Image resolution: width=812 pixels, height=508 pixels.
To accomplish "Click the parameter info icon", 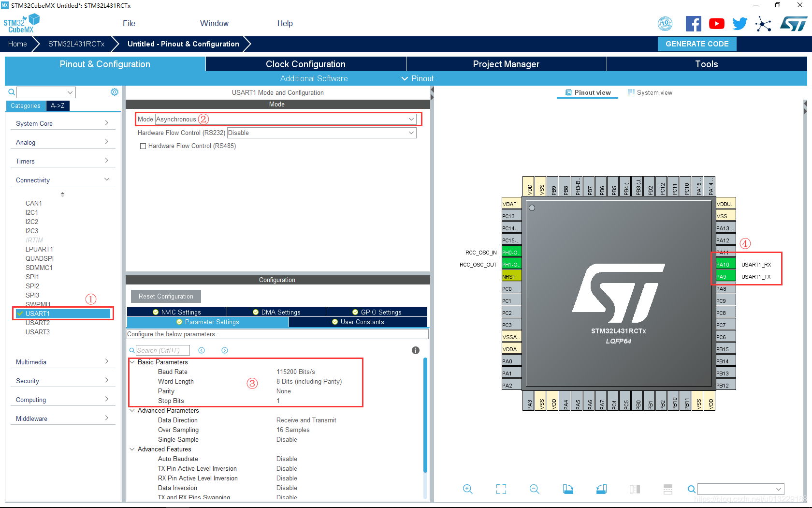I will pyautogui.click(x=416, y=350).
